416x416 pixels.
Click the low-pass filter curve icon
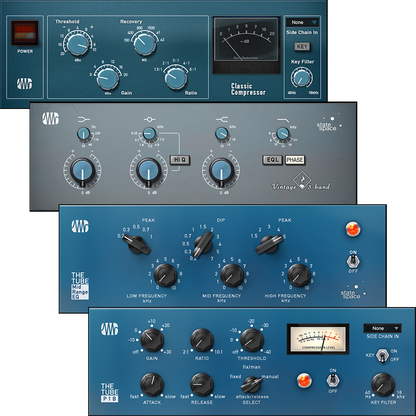(283, 119)
